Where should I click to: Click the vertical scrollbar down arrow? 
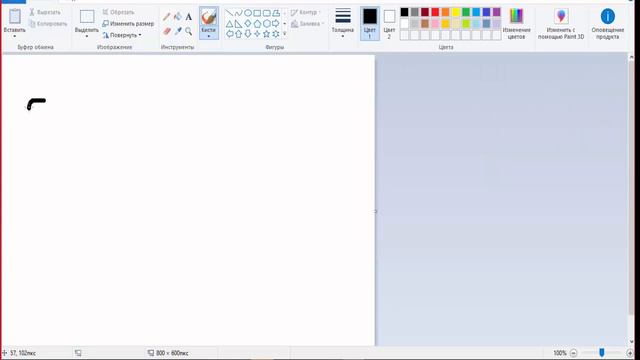click(x=631, y=342)
